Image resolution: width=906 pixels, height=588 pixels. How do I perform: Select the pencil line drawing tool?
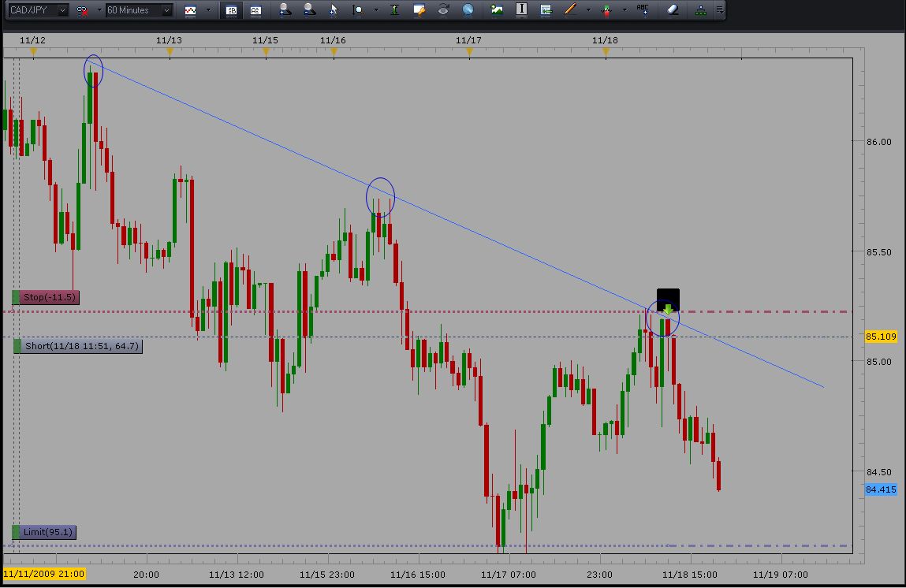tap(569, 10)
